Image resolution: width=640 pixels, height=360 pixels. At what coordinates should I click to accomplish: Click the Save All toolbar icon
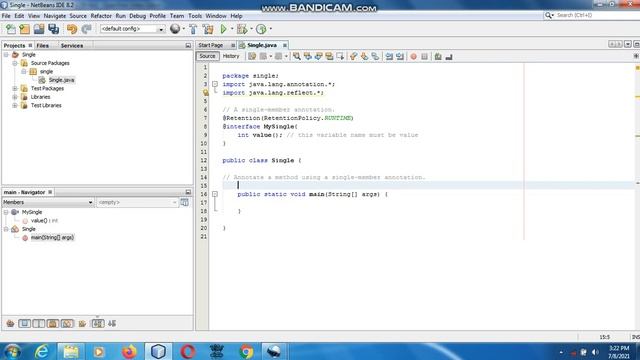pos(53,29)
